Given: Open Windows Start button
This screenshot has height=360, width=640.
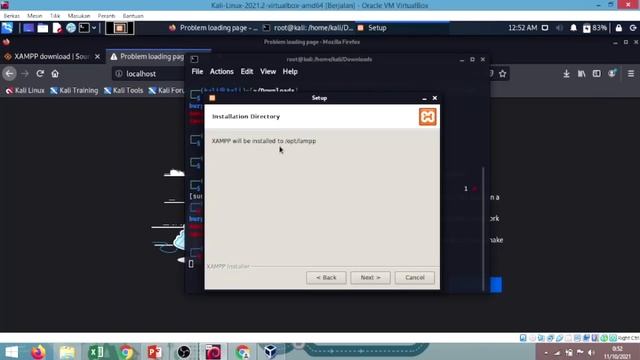Looking at the screenshot, I should tap(11, 352).
